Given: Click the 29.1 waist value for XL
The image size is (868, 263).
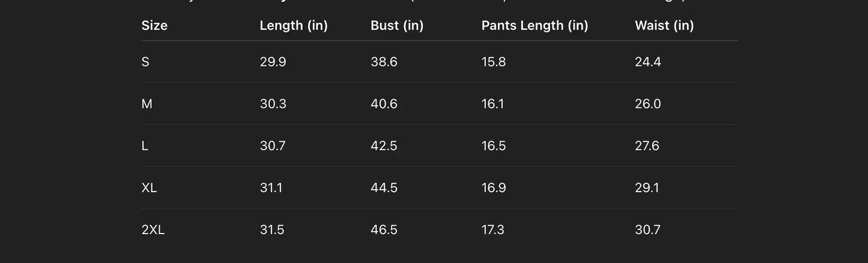Looking at the screenshot, I should point(647,188).
